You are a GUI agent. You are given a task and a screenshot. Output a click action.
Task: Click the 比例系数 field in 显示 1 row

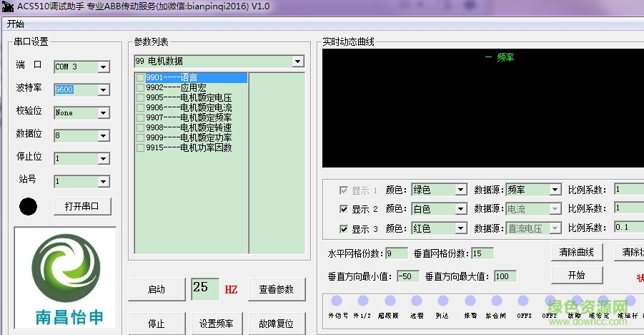[x=629, y=189]
